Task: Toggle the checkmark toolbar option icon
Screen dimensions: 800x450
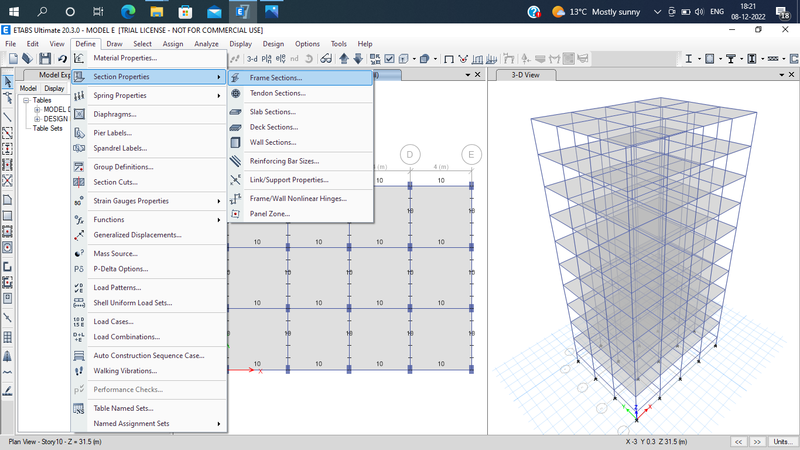Action: pos(389,59)
